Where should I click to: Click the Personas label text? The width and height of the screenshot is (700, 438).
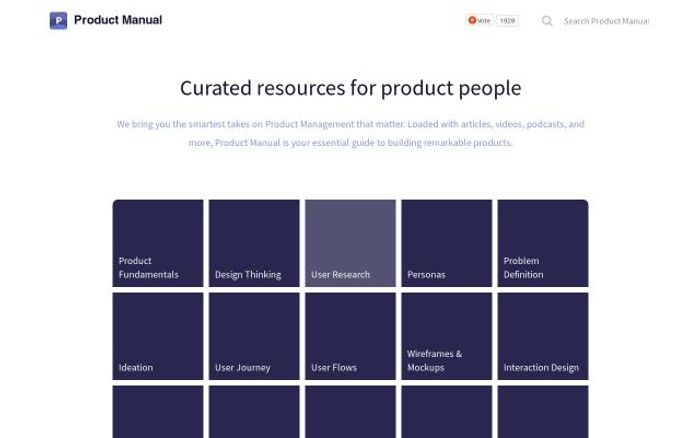[426, 274]
